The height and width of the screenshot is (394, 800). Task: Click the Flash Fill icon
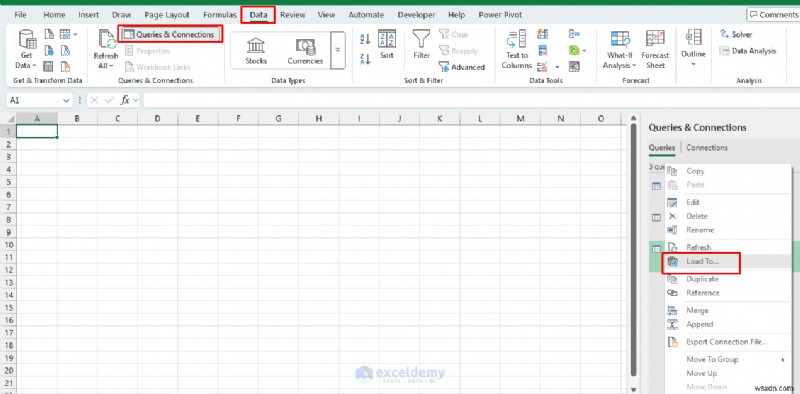pos(543,34)
